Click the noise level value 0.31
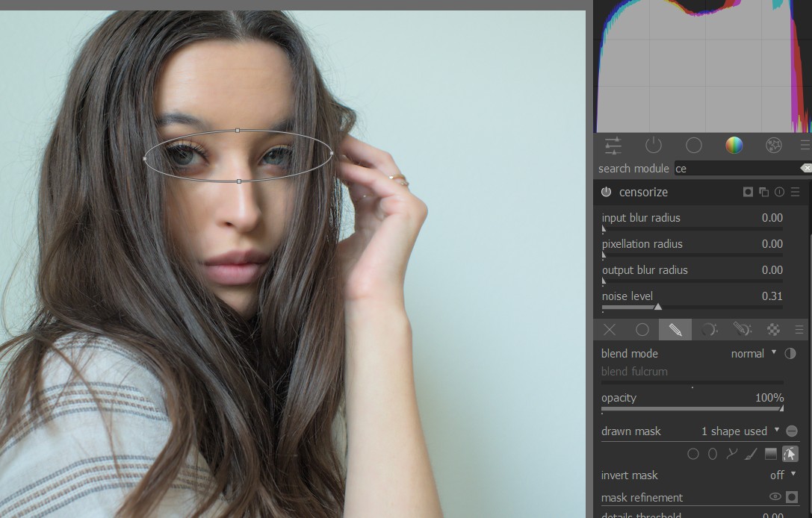 pos(772,296)
